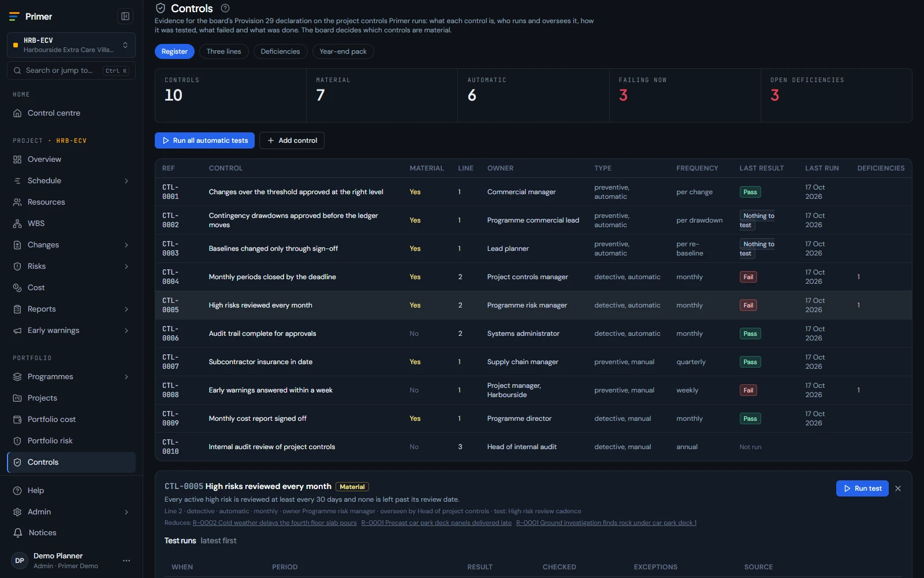Viewport: 924px width, 578px height.
Task: Select the CTL-0004 Monthly periods row
Action: [533, 277]
